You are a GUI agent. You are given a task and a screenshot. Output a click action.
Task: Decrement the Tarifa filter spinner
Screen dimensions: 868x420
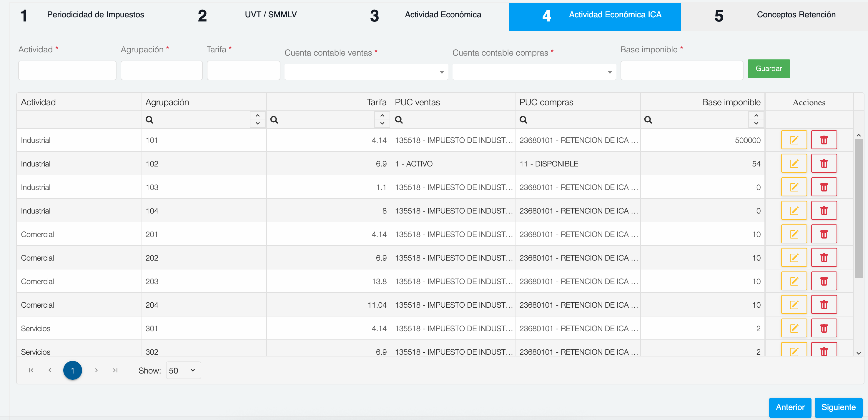(x=382, y=124)
